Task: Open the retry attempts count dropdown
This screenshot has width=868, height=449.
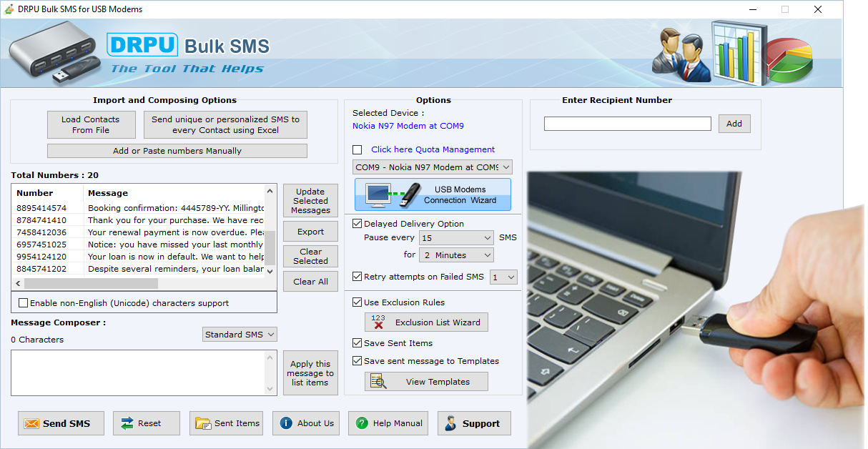Action: pyautogui.click(x=503, y=277)
